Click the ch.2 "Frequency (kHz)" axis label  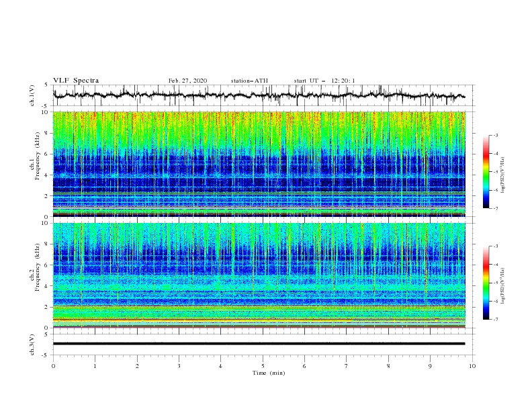38,267
